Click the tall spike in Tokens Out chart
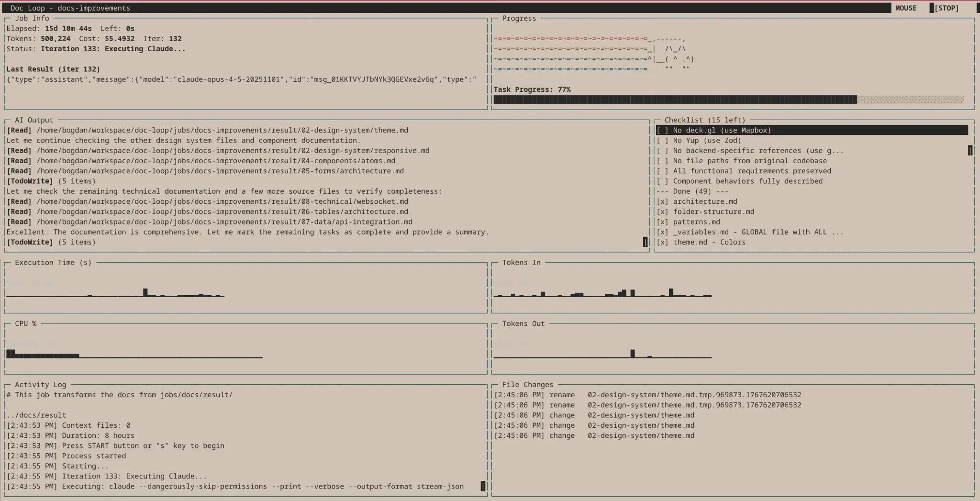The height and width of the screenshot is (501, 980). tap(633, 354)
